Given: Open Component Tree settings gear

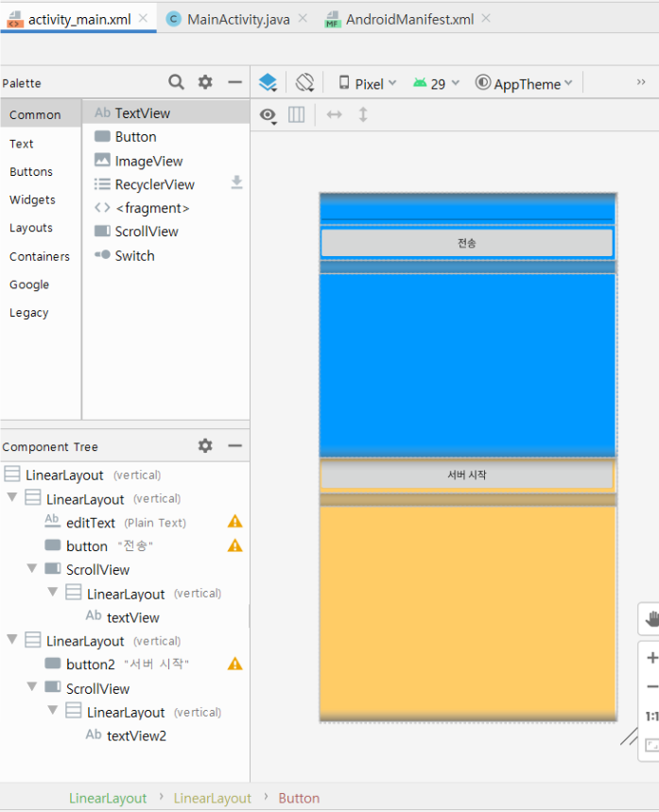Looking at the screenshot, I should pyautogui.click(x=205, y=445).
